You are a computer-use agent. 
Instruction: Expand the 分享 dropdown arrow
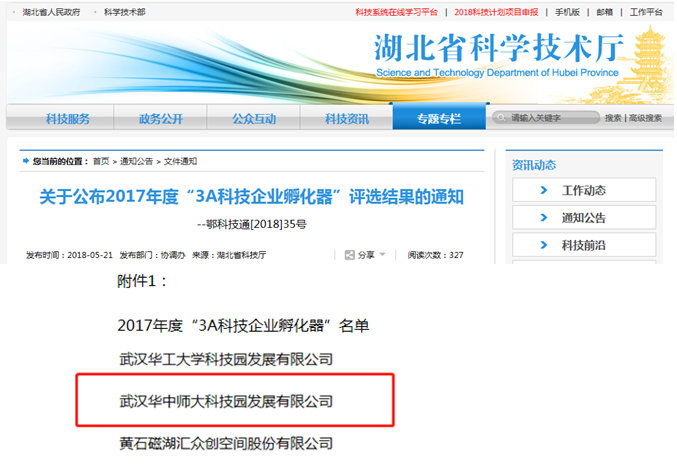coord(382,255)
